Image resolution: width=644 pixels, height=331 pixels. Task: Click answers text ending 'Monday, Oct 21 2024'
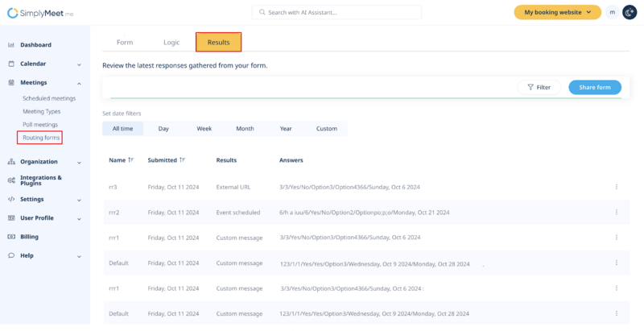click(x=365, y=213)
